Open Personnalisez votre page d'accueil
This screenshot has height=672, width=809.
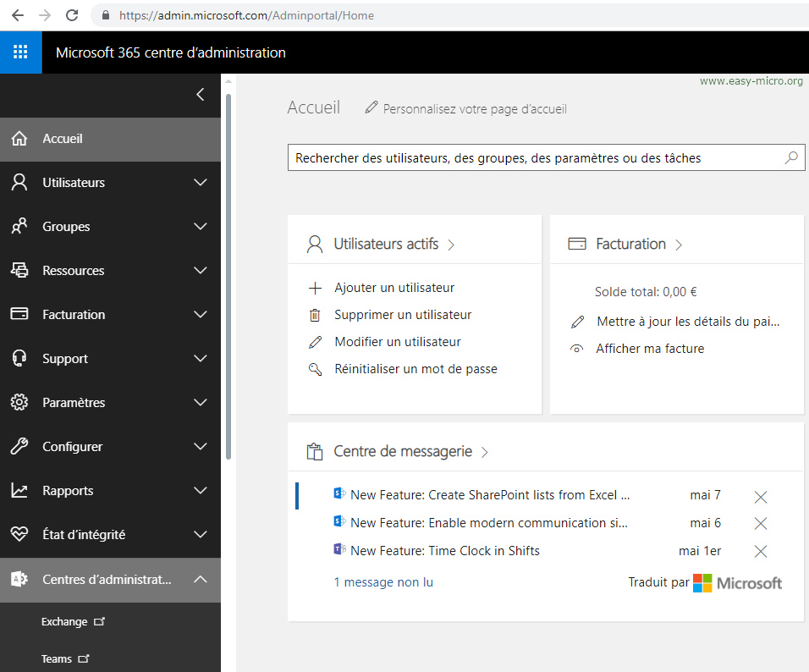click(475, 109)
